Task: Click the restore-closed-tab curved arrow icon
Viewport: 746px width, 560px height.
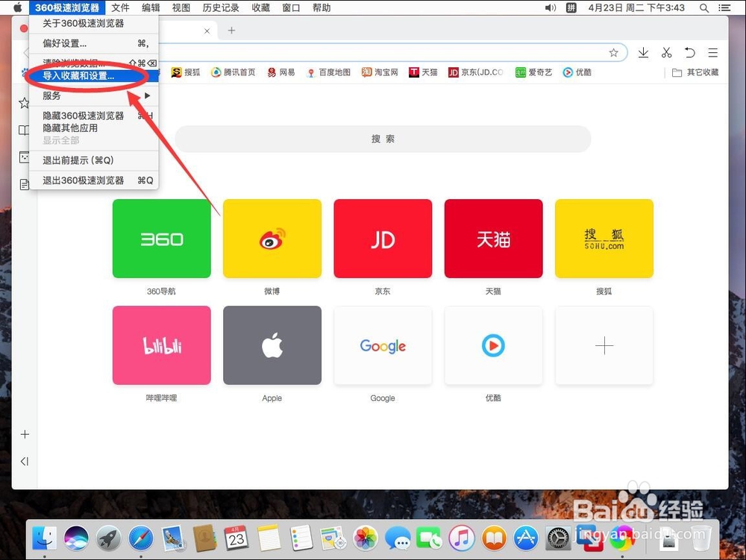Action: tap(690, 53)
